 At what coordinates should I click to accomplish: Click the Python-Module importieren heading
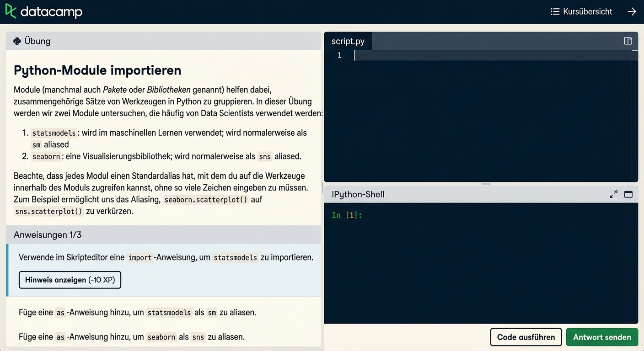97,70
